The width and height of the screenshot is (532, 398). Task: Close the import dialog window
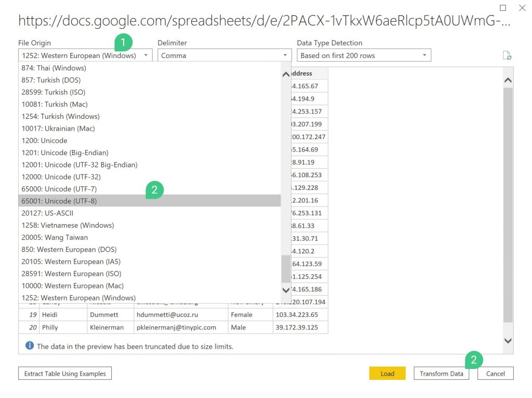coord(522,8)
